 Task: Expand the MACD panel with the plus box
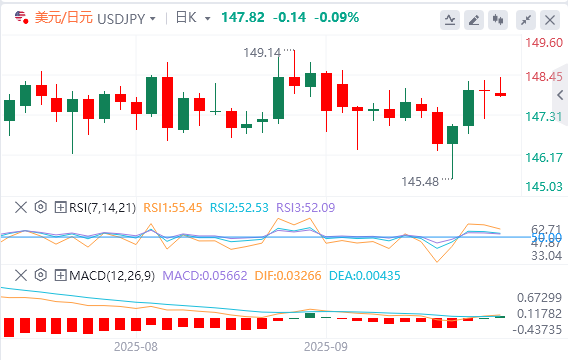tap(60, 276)
